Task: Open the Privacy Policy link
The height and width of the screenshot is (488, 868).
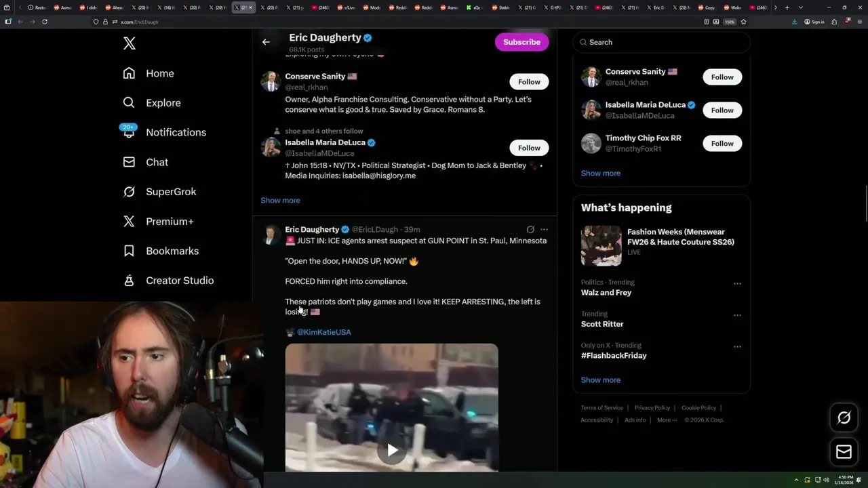Action: 652,408
